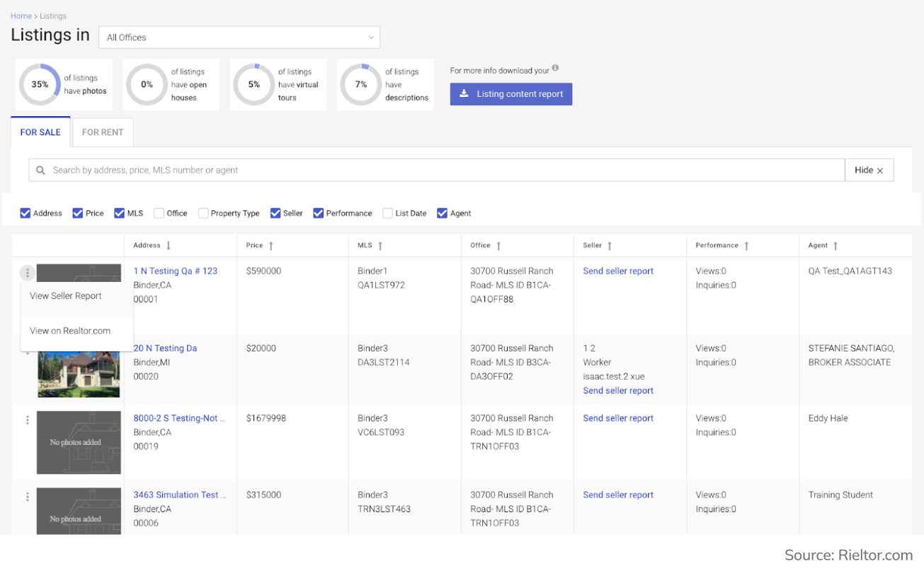Viewport: 924px width, 576px height.
Task: Click the 35% listings photos progress ring
Action: (x=40, y=84)
